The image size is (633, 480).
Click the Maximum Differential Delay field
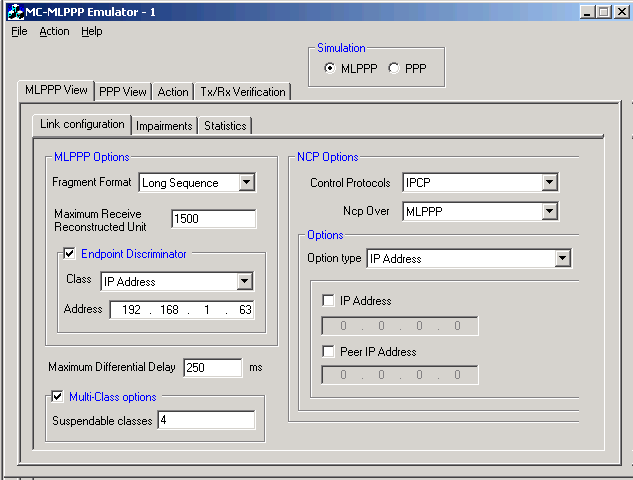click(x=213, y=368)
